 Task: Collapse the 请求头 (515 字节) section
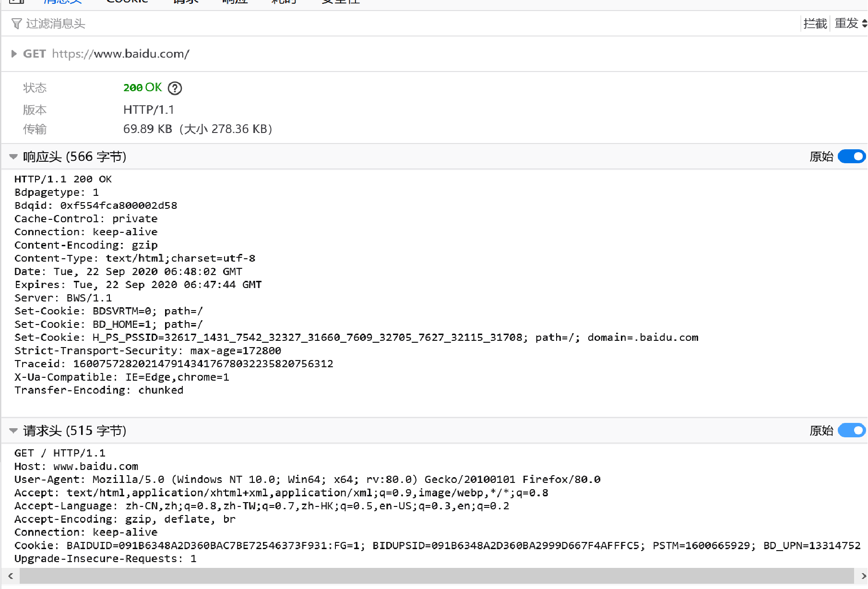point(13,431)
